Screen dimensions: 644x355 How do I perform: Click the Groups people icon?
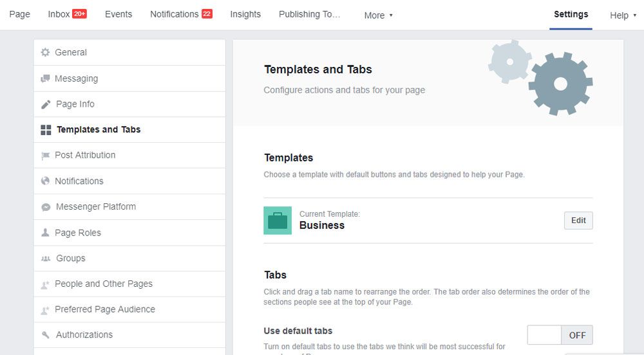point(46,259)
